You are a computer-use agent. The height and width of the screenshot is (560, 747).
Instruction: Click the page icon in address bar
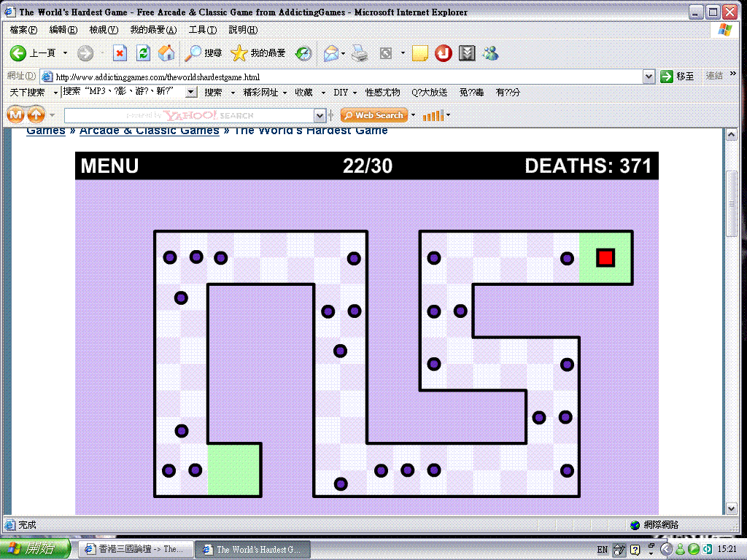pyautogui.click(x=47, y=77)
